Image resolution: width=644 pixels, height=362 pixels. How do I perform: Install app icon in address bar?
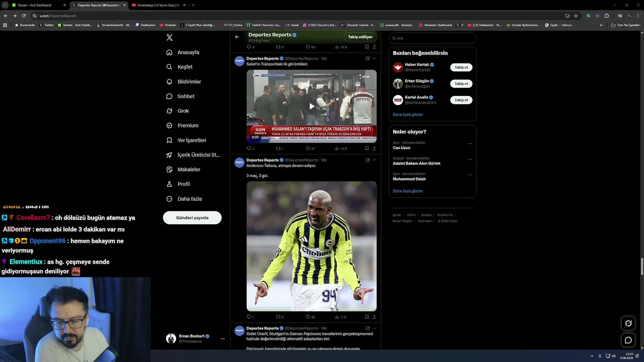(x=568, y=16)
